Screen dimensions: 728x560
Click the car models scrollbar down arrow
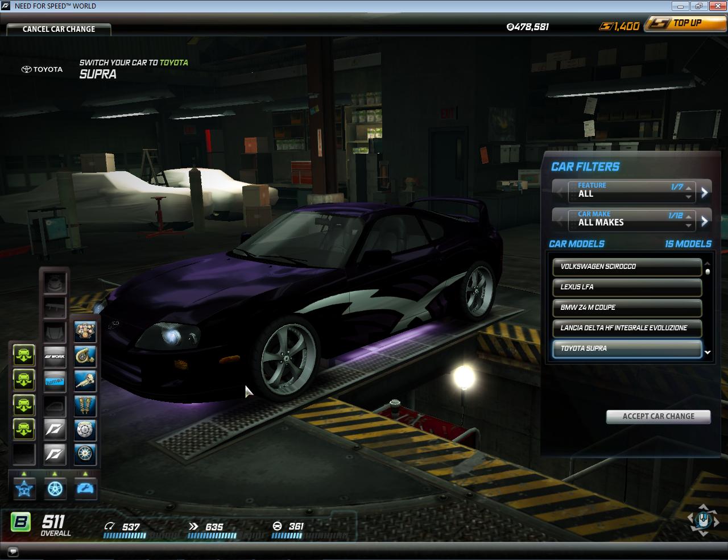coord(708,353)
